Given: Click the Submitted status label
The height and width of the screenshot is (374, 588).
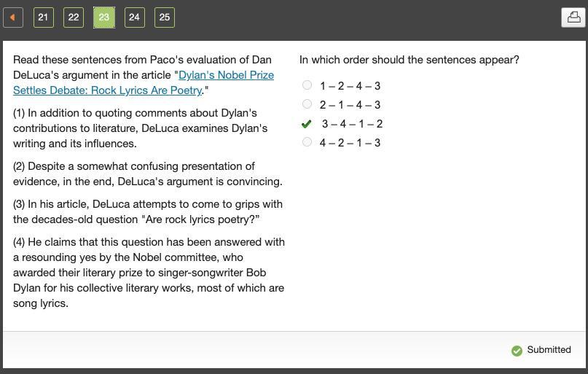Looking at the screenshot, I should tap(549, 350).
